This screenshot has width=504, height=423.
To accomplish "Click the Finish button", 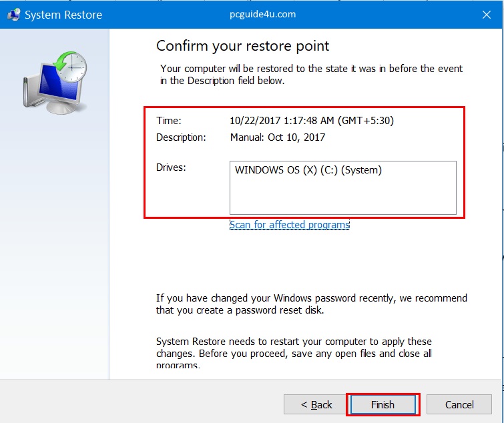I will [383, 404].
